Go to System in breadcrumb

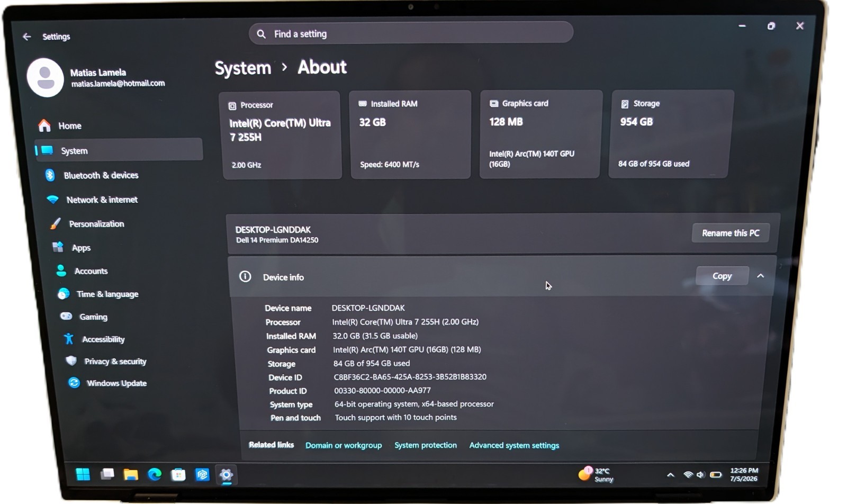[243, 68]
